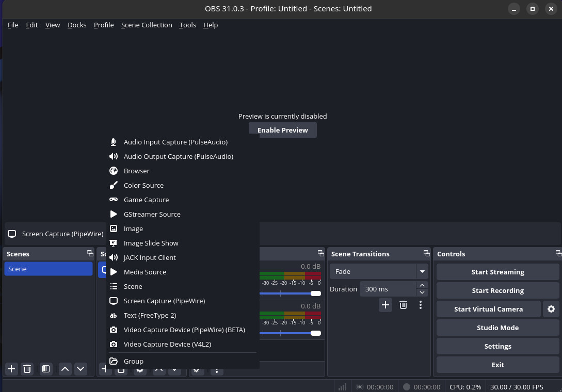Remove the current transition with the trash icon
This screenshot has height=392, width=562.
pos(403,305)
